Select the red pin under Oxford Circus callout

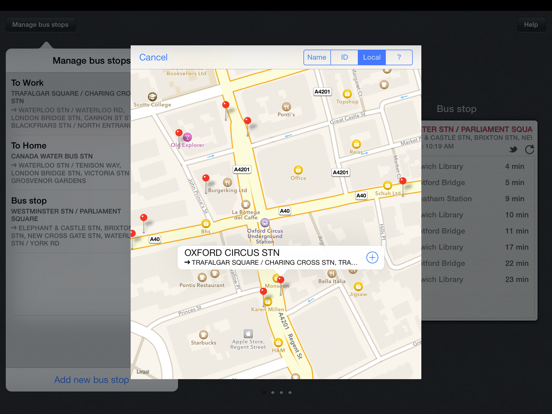click(x=281, y=280)
